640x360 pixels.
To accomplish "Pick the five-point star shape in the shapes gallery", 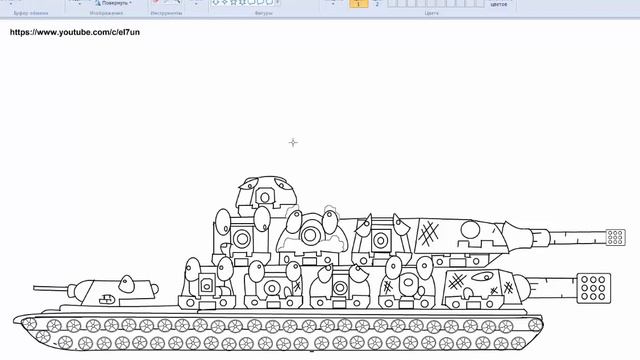I will (234, 2).
